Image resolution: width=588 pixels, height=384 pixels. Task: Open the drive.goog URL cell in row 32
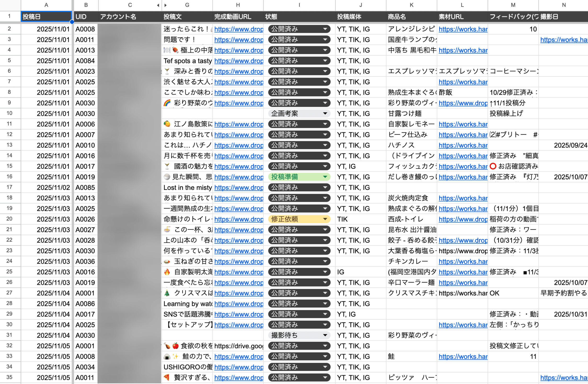(x=239, y=346)
